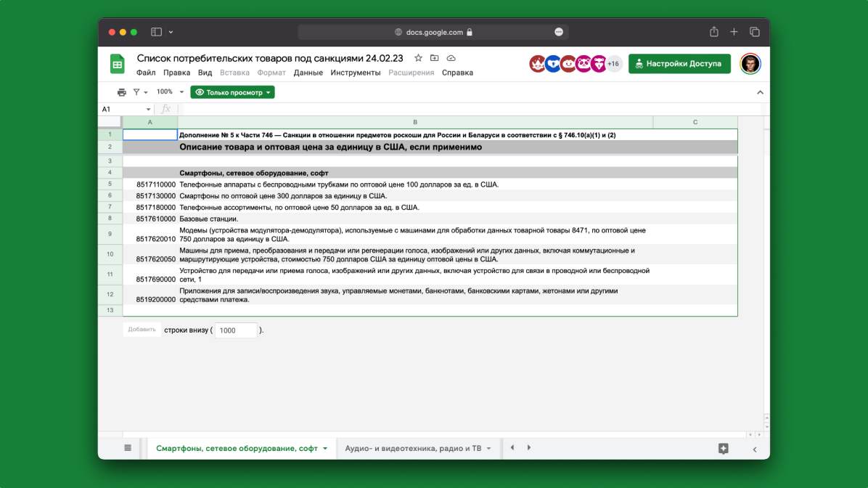Click the rows count field showing 1000
The image size is (868, 488).
236,330
